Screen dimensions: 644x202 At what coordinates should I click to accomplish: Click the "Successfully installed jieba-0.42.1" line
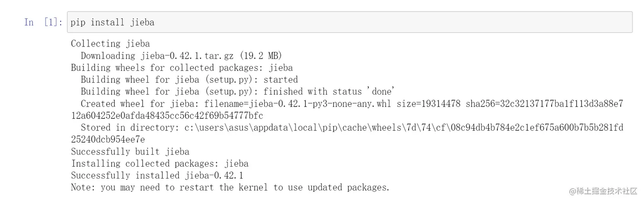(x=157, y=176)
